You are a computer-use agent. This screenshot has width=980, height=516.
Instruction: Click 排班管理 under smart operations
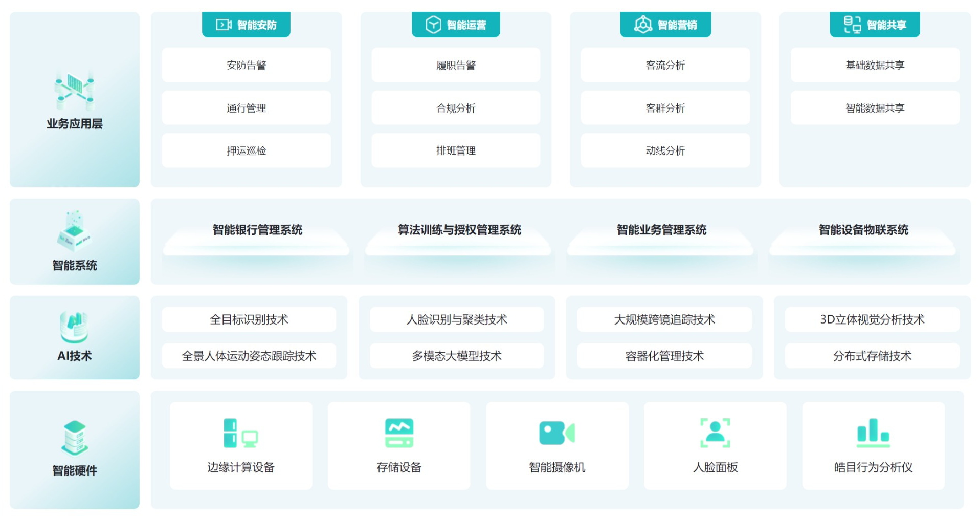point(456,150)
